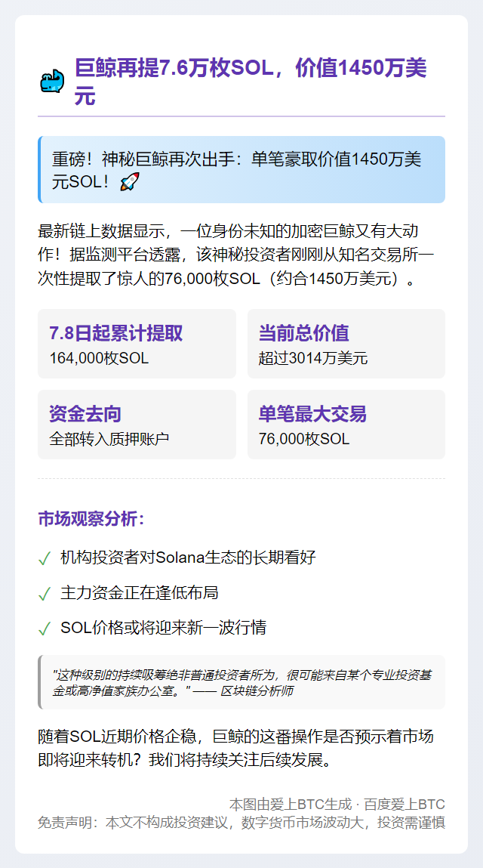
Task: Click the checkmark before SOL价格或将迎来新一波行情
Action: (x=45, y=629)
